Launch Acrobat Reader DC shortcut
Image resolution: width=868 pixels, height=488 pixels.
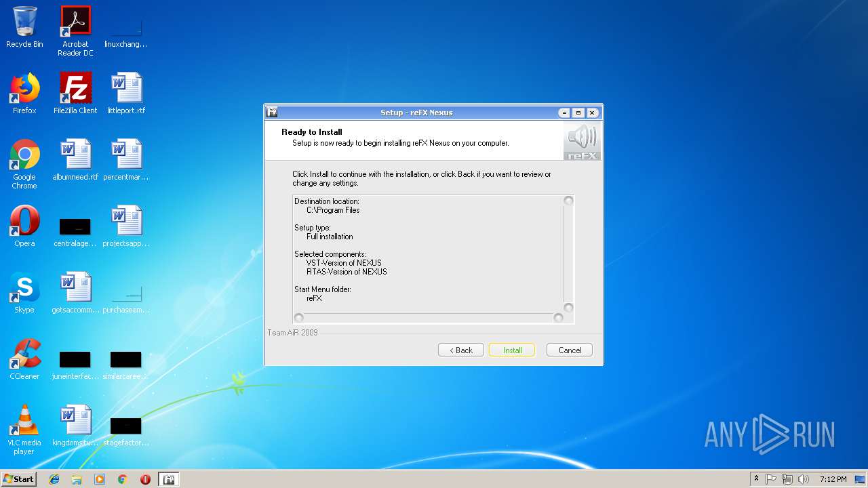[x=75, y=31]
